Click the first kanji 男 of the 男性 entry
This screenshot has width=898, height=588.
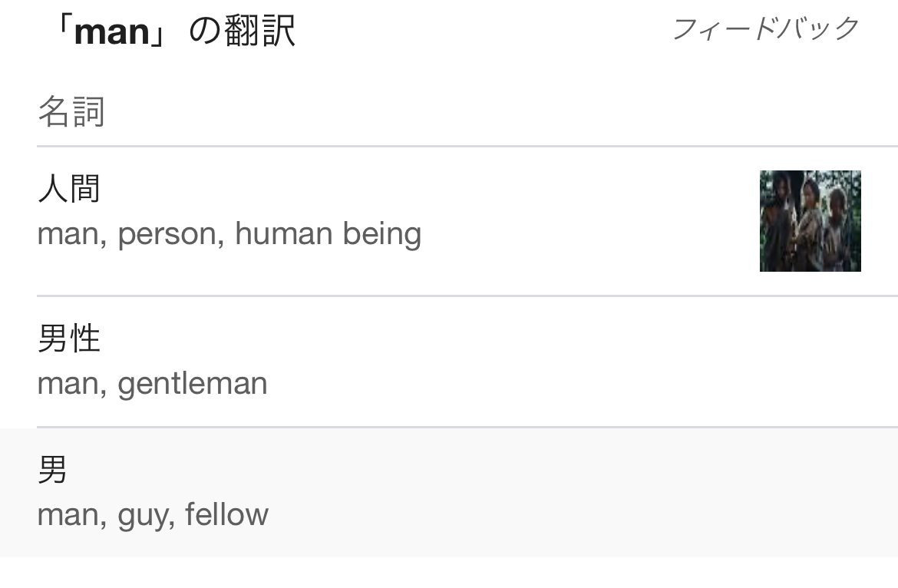click(53, 338)
